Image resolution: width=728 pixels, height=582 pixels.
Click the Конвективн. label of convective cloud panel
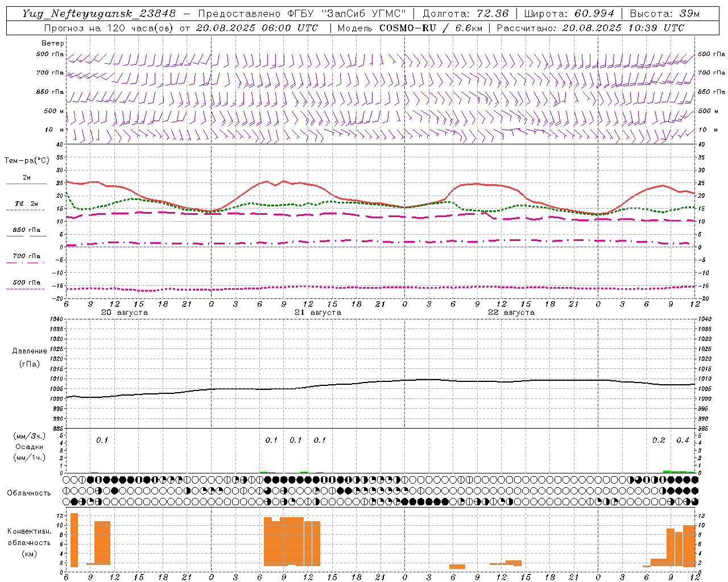30,531
